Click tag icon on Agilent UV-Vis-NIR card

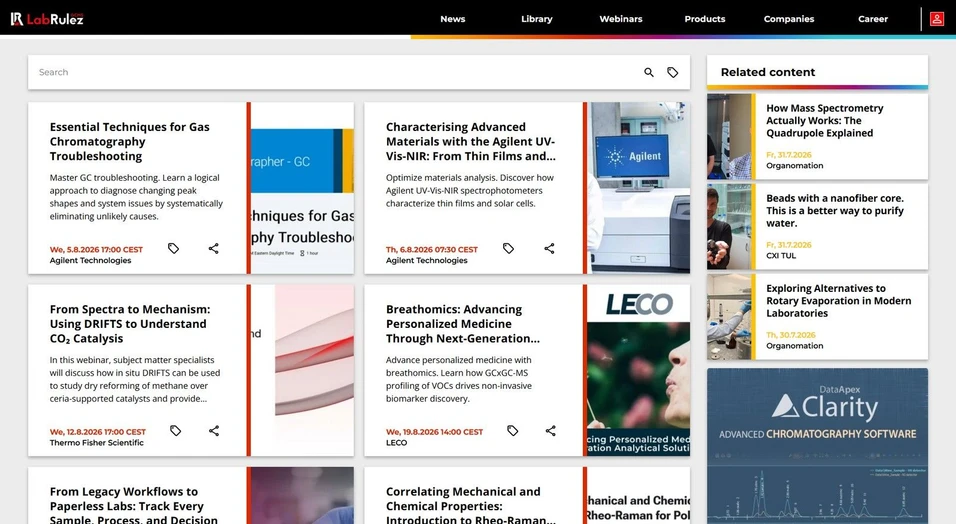click(x=508, y=248)
